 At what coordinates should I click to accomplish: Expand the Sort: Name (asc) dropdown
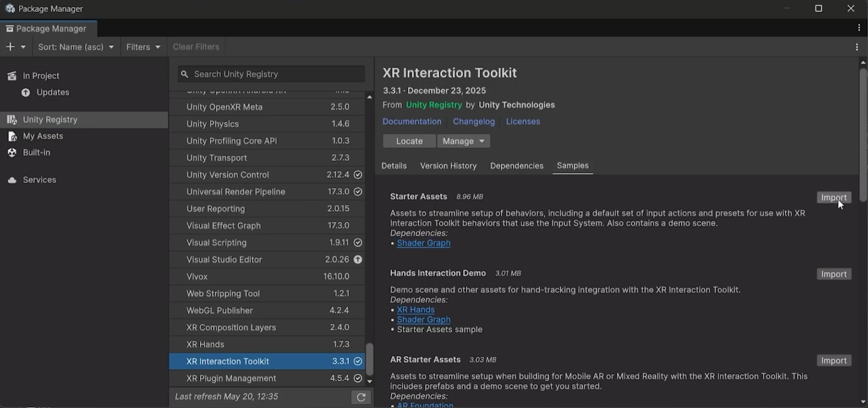tap(76, 47)
